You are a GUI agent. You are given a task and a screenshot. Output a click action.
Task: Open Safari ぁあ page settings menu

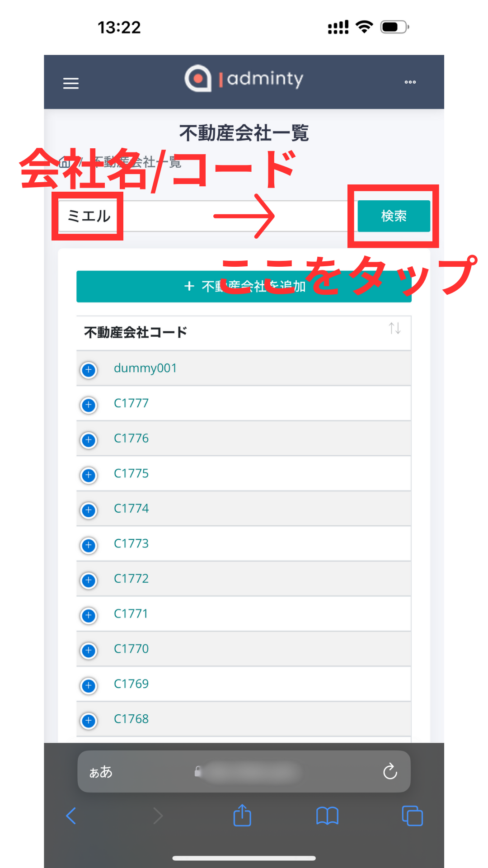click(x=100, y=771)
